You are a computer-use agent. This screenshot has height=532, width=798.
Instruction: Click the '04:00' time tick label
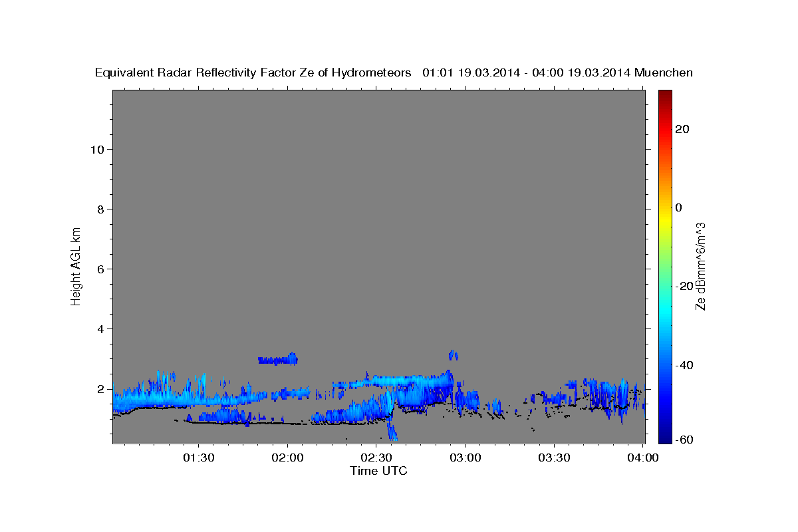[x=644, y=458]
